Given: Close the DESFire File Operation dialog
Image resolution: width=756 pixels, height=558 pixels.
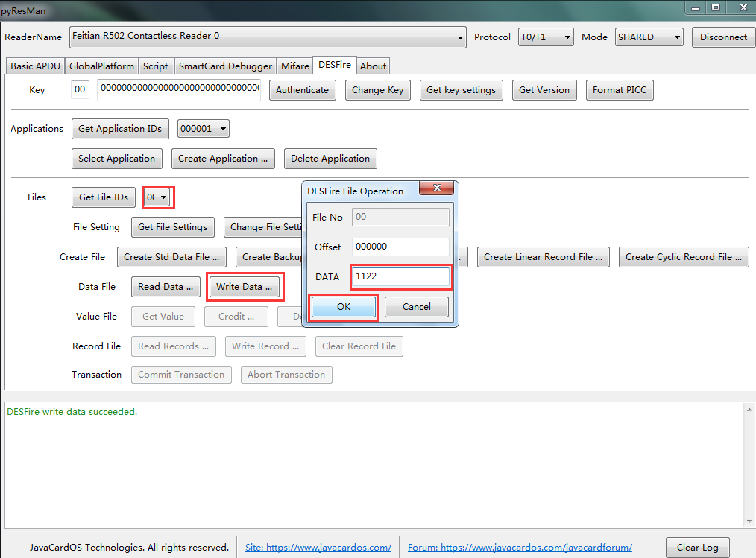Looking at the screenshot, I should pyautogui.click(x=437, y=188).
